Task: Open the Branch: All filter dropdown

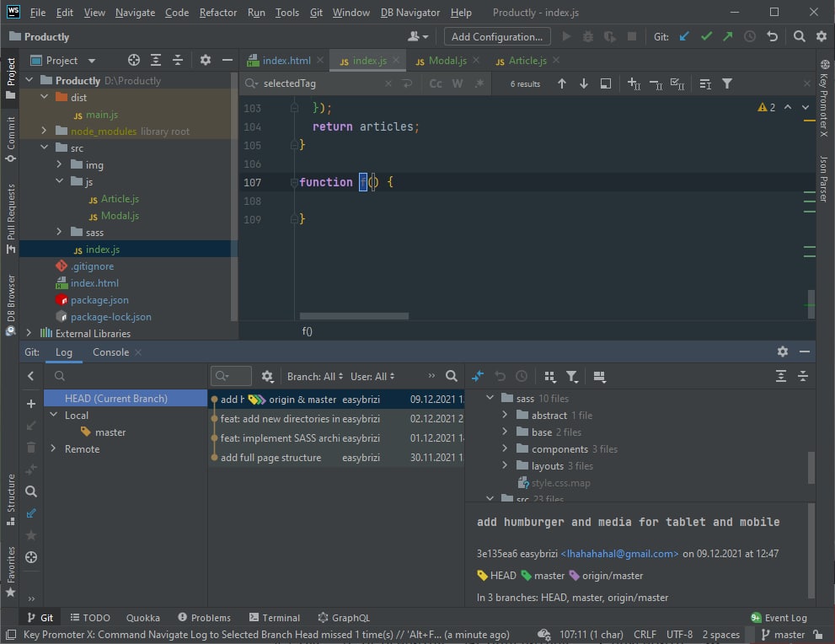Action: pyautogui.click(x=316, y=377)
